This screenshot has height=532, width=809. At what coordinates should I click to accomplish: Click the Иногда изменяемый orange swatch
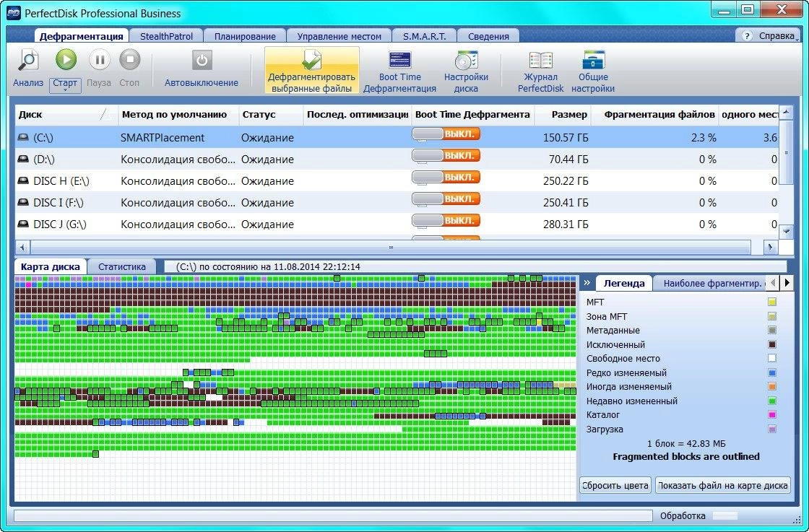tap(772, 386)
